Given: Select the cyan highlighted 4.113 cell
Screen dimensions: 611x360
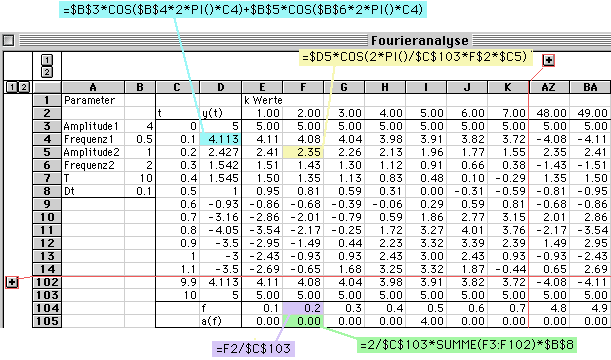Looking at the screenshot, I should click(x=221, y=139).
